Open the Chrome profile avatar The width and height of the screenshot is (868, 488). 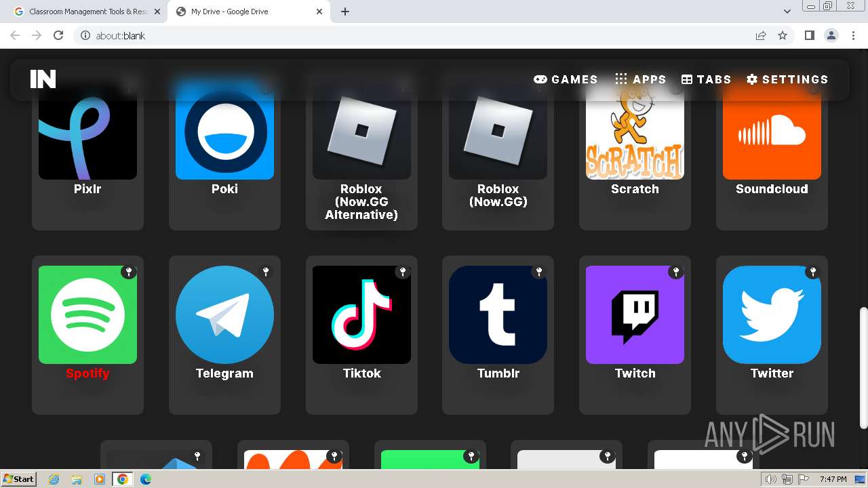[x=831, y=35]
